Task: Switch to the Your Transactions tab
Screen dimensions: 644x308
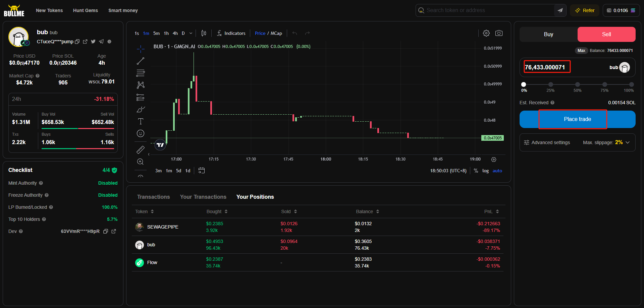Action: click(x=203, y=197)
